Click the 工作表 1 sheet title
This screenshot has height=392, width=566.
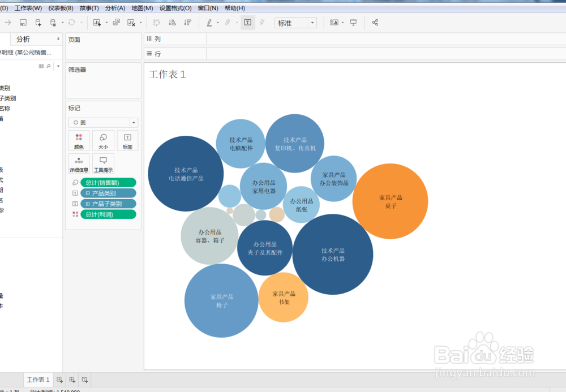pyautogui.click(x=167, y=74)
